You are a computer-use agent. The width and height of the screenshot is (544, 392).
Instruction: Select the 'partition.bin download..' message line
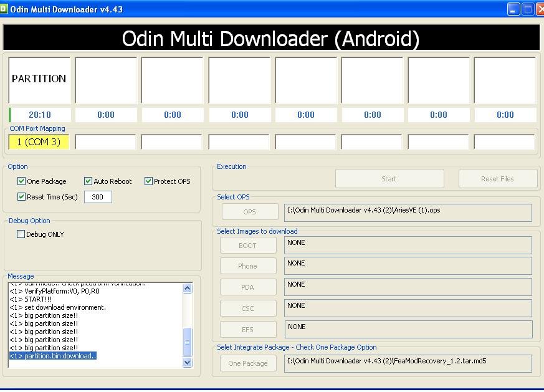pyautogui.click(x=53, y=356)
